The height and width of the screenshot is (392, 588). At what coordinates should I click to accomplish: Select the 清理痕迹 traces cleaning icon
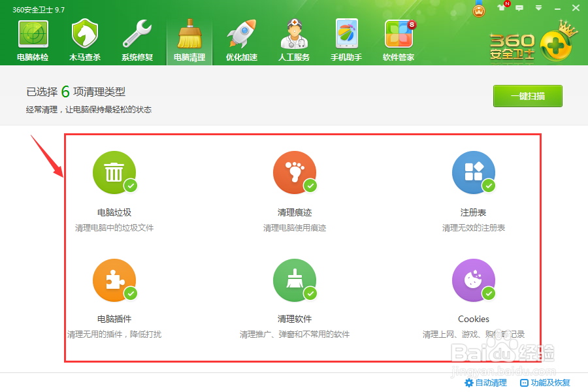coord(294,172)
